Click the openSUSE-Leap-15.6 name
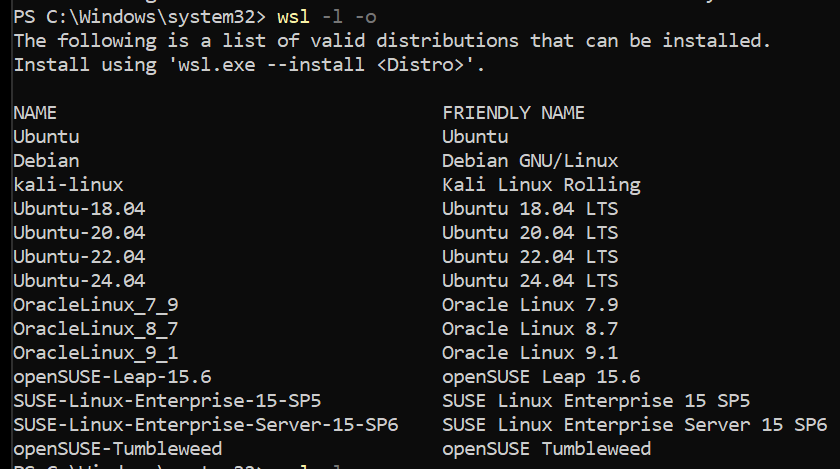This screenshot has width=840, height=469. click(x=112, y=377)
